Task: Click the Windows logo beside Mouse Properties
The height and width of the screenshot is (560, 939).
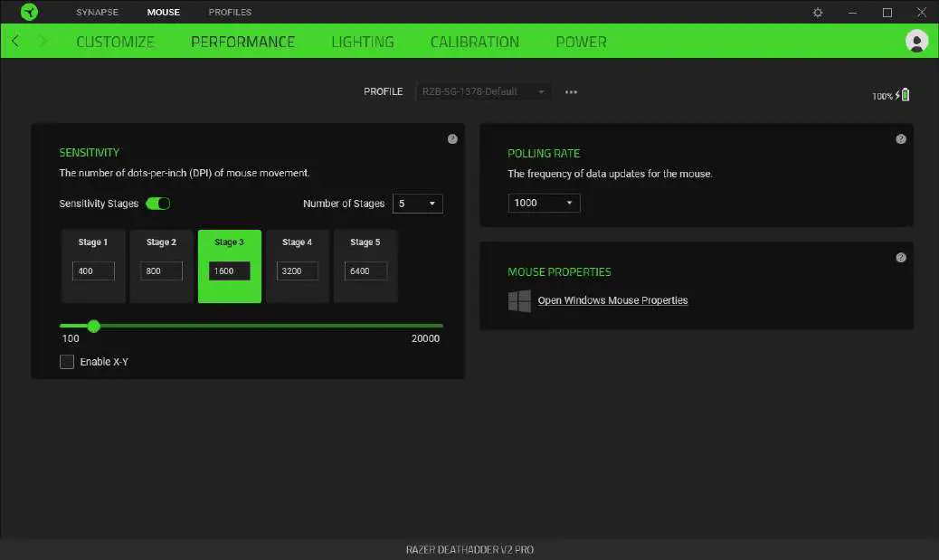Action: click(x=519, y=299)
